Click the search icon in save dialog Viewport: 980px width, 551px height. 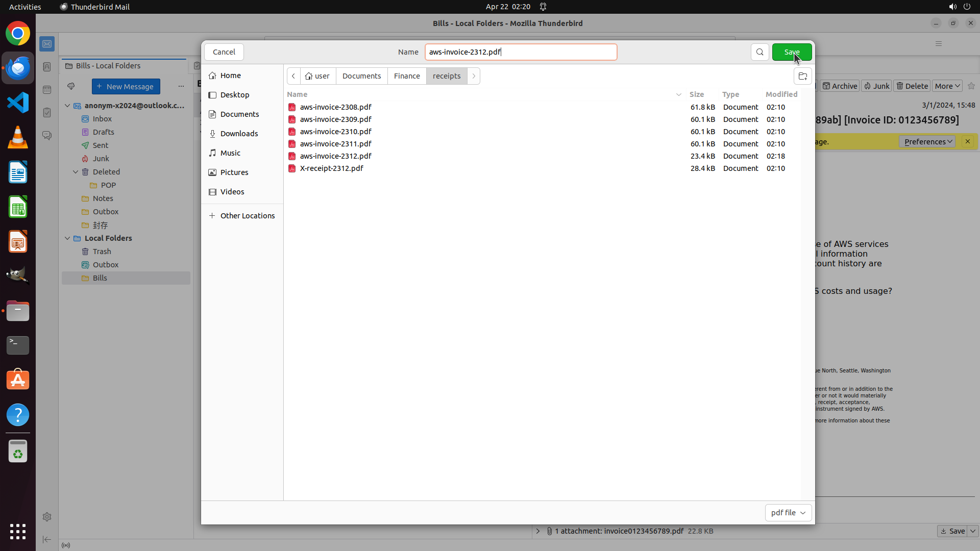click(x=759, y=52)
